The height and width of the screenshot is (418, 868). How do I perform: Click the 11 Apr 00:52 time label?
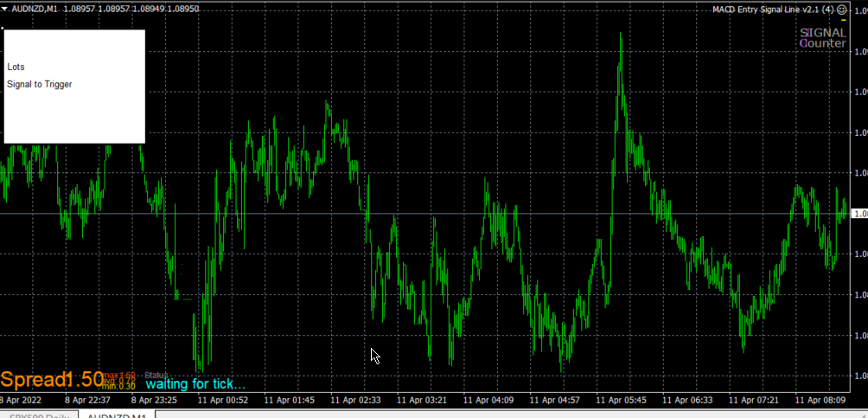coord(222,400)
